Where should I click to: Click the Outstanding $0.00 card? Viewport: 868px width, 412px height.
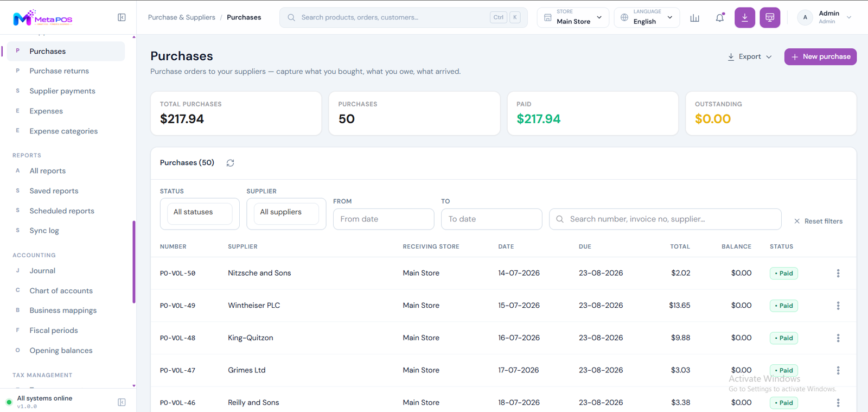click(771, 113)
